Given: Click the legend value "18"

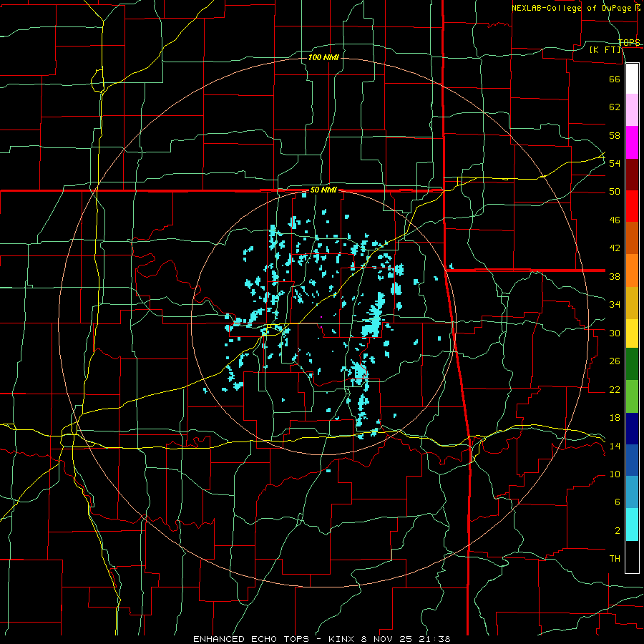Looking at the screenshot, I should pos(615,418).
